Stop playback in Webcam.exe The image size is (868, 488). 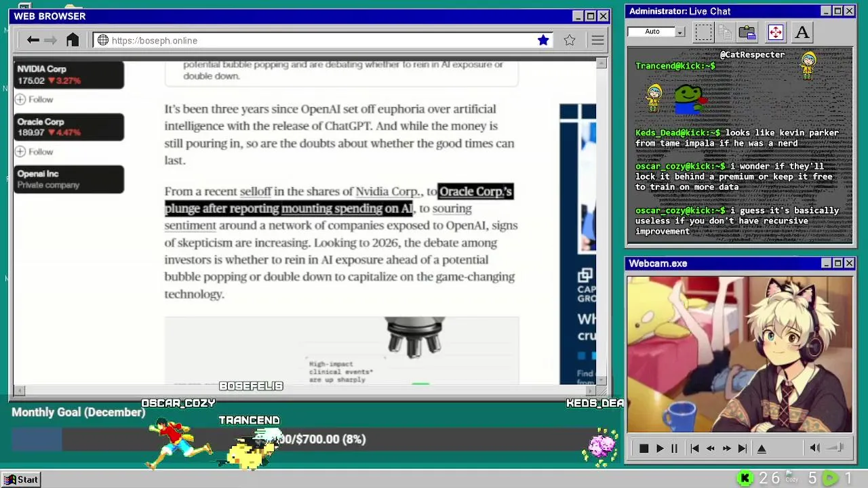coord(644,448)
